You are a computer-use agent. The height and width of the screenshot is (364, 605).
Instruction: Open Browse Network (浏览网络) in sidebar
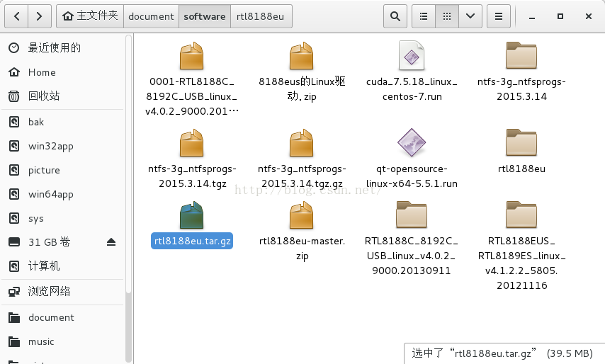[x=49, y=291]
